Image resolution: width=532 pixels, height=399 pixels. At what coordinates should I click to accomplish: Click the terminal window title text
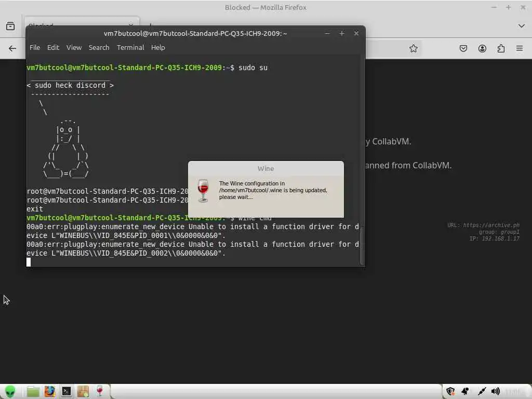coord(195,33)
